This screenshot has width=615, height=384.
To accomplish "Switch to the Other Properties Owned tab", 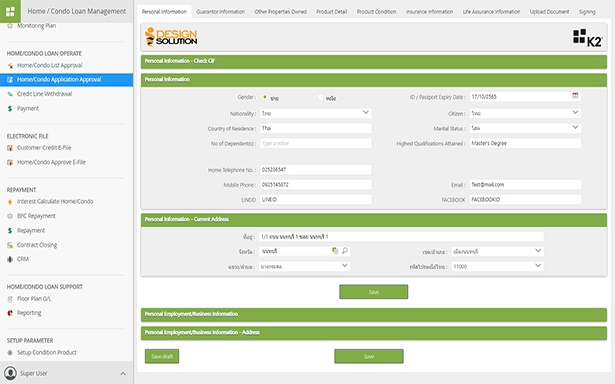I will click(x=280, y=12).
